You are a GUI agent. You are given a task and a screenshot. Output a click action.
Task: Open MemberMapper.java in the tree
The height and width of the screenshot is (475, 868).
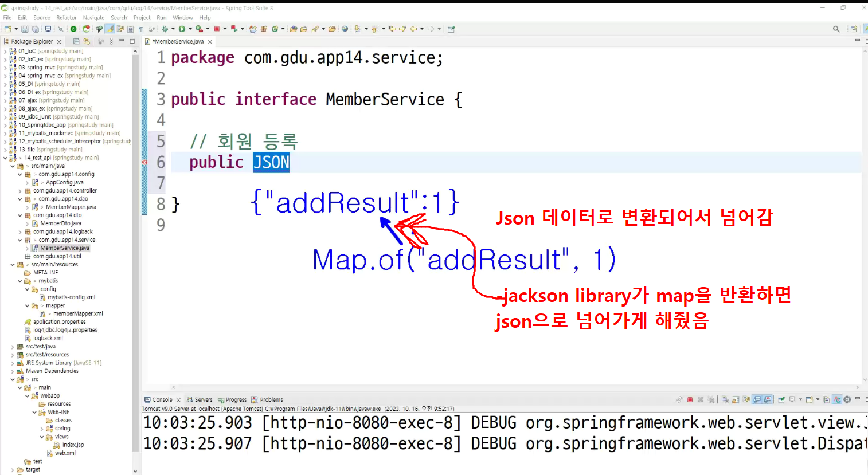pos(71,207)
